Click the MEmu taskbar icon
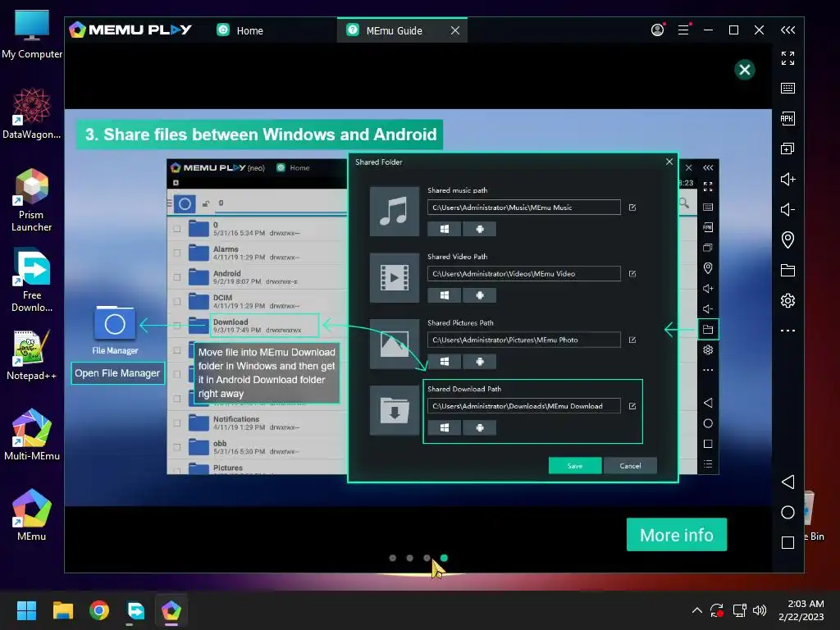The width and height of the screenshot is (840, 630). point(171,610)
